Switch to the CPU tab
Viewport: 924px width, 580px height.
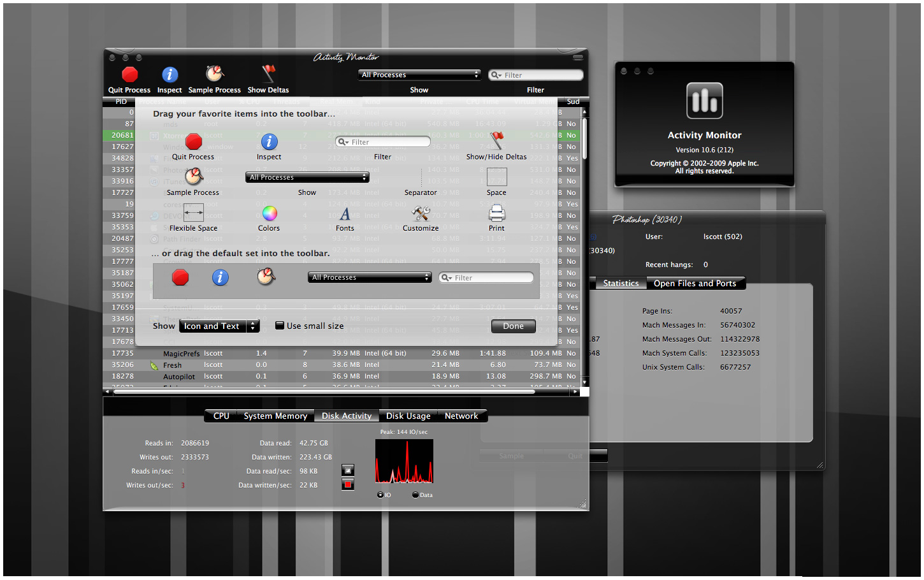(x=221, y=416)
